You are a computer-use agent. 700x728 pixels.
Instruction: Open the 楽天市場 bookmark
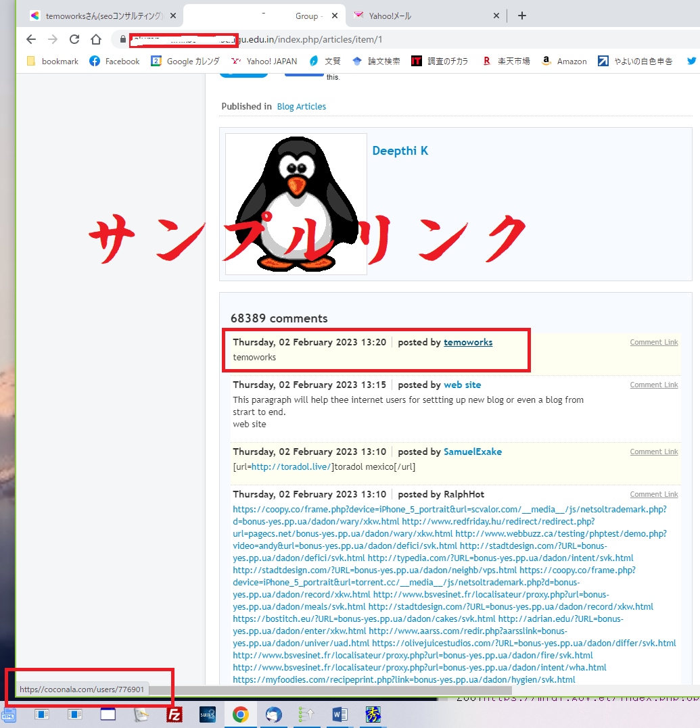click(x=506, y=62)
